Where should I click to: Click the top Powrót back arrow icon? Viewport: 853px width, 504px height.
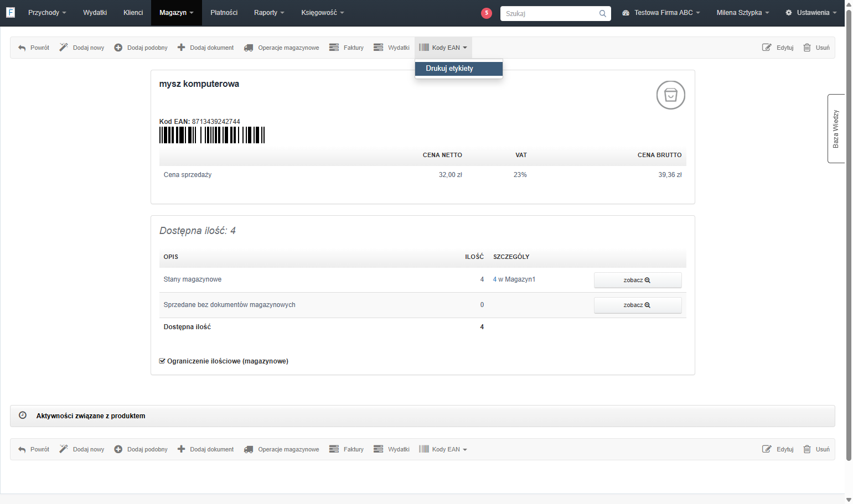22,48
